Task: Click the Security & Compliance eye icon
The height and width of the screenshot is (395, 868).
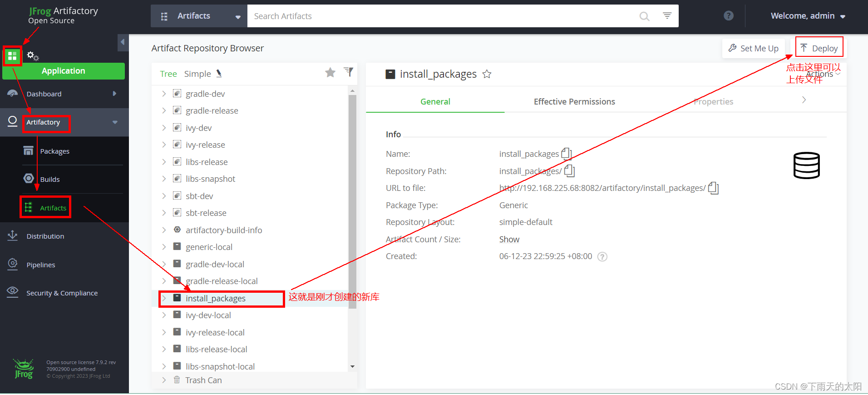Action: click(13, 292)
